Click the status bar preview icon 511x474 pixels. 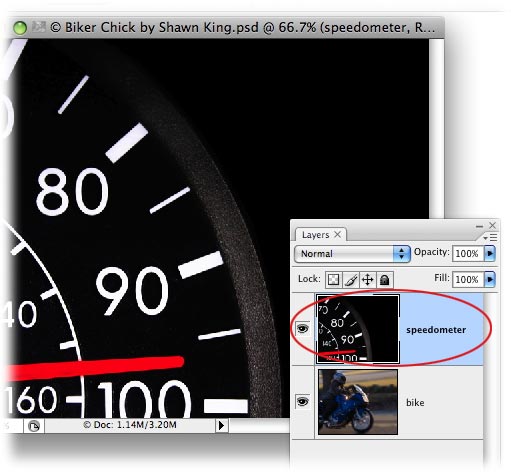click(x=34, y=426)
